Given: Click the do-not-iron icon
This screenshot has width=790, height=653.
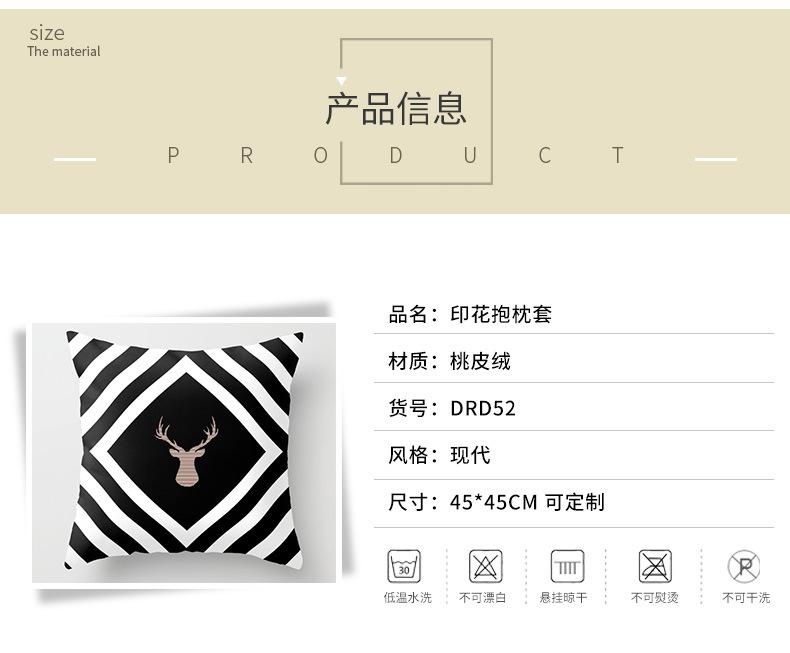Looking at the screenshot, I should pos(655,566).
